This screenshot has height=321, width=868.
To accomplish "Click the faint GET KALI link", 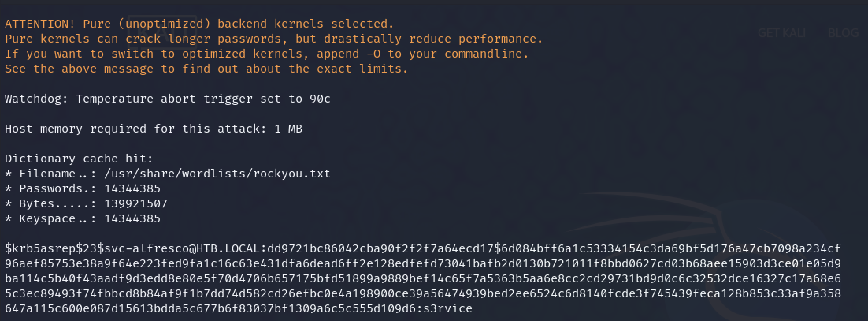I will pos(781,32).
